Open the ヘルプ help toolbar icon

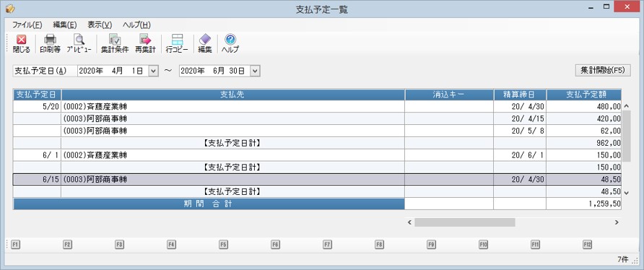pos(230,44)
